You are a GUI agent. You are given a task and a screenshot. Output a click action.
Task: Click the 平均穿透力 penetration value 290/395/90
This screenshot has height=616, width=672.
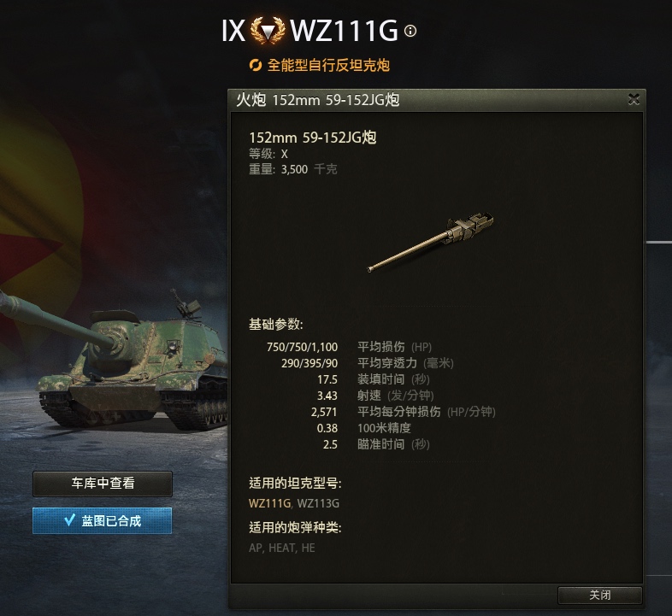(309, 363)
